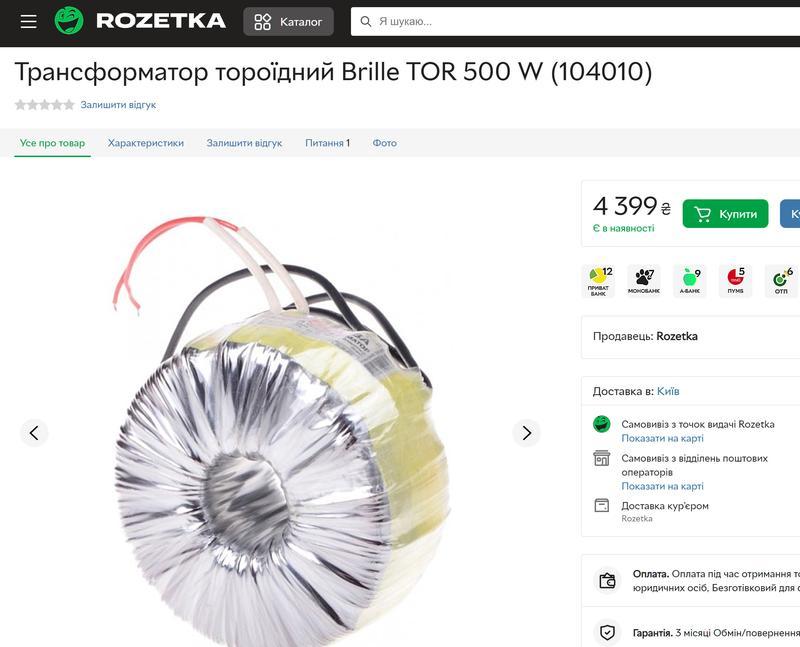Click the star rating row

coord(44,105)
